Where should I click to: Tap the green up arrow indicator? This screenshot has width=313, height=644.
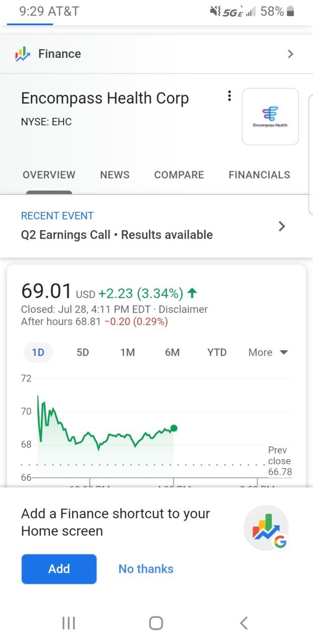tap(191, 293)
